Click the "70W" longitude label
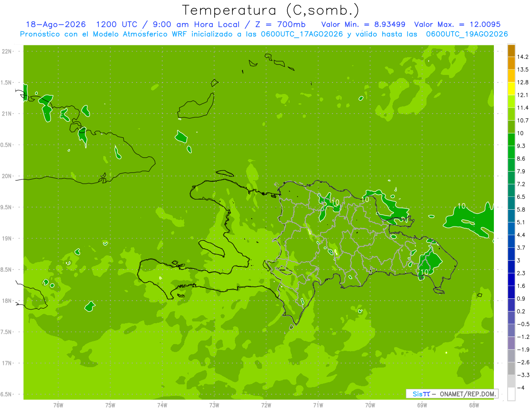The image size is (532, 411). click(x=370, y=405)
